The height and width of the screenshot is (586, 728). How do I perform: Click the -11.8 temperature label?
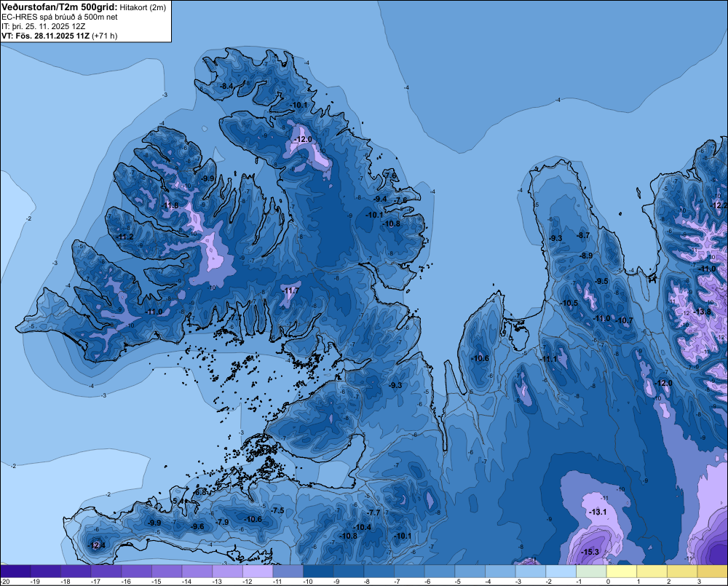(170, 205)
